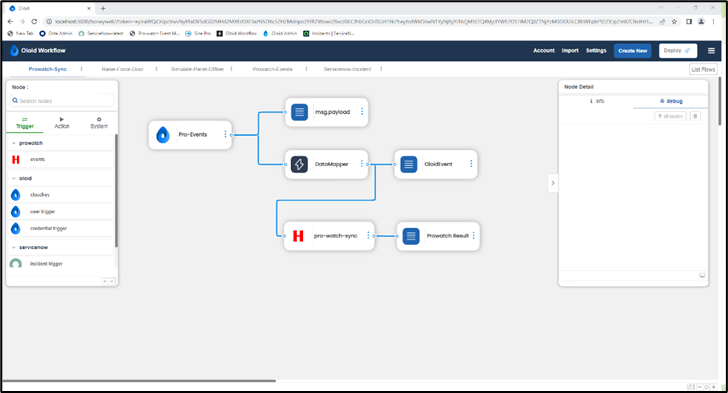Click the node palette vertical scrollbar
Viewport: 728px width, 393px height.
coord(116,190)
